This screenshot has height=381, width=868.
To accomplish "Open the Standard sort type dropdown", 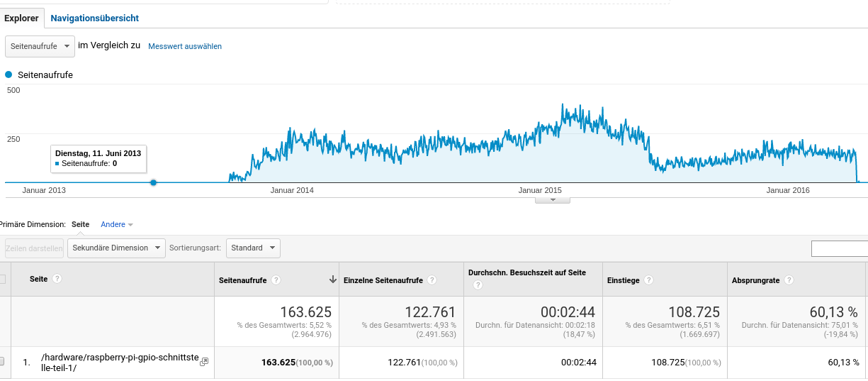I will (x=253, y=248).
